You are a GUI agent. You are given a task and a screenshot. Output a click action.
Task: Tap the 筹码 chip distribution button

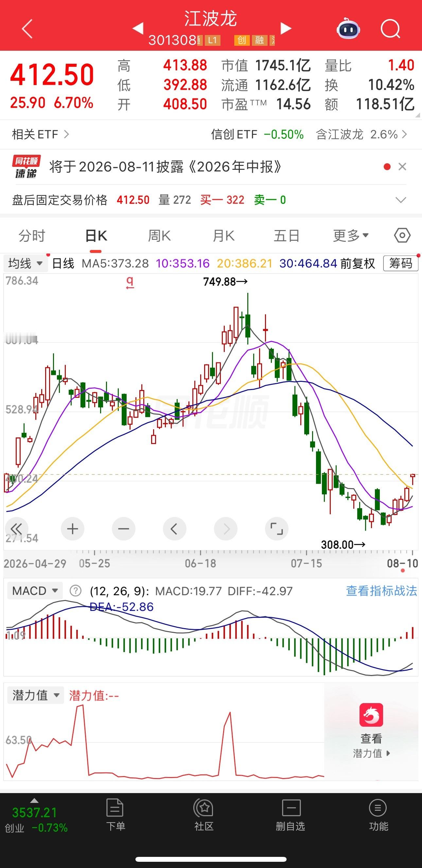coord(400,263)
